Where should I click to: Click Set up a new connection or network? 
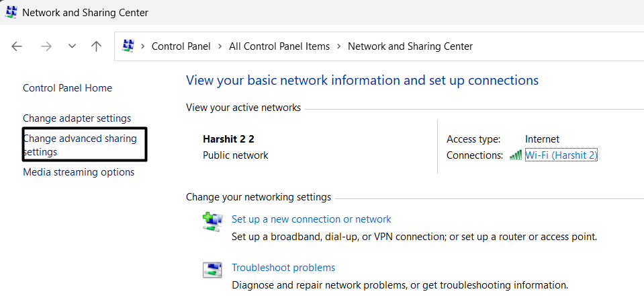[311, 219]
